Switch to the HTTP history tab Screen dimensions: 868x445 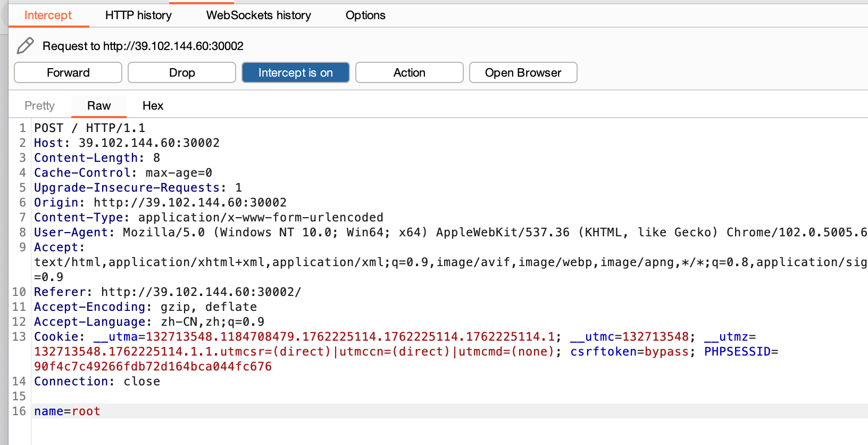[138, 15]
